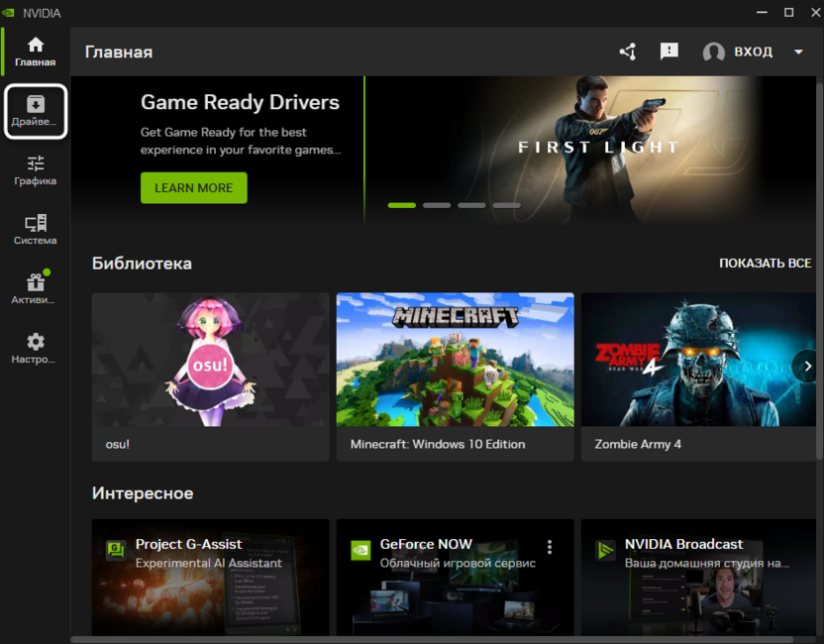This screenshot has height=644, width=824.
Task: Minimize the NVIDIA window
Action: point(762,12)
